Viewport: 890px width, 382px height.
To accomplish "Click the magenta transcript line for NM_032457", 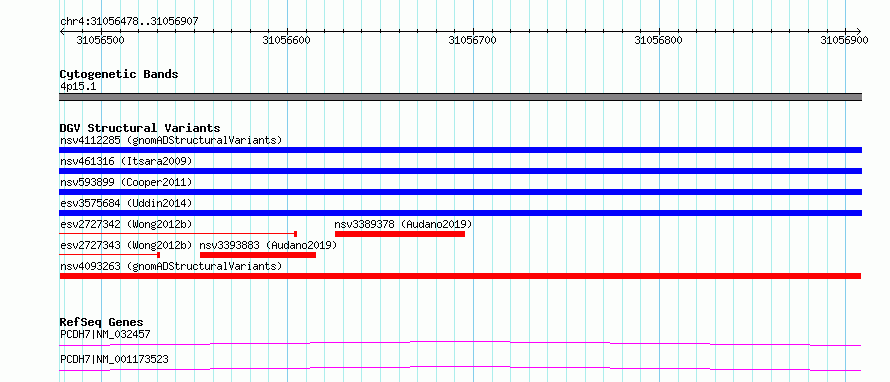I will (x=460, y=343).
